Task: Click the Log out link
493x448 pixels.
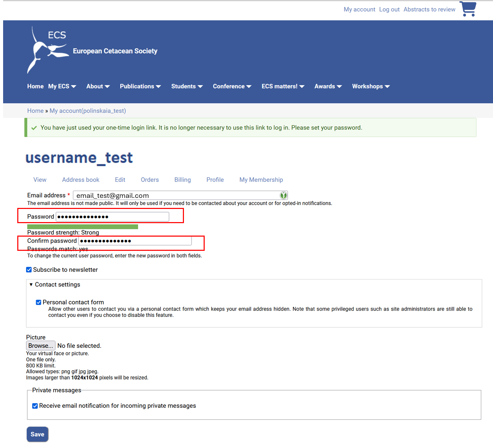Action: (389, 10)
